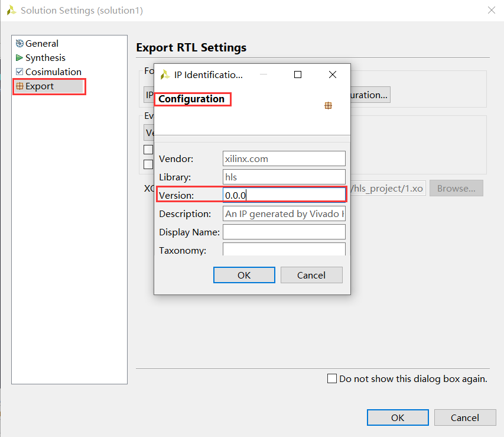Click the Vivado logo in the IP Identification title bar
504x437 pixels.
pos(165,75)
